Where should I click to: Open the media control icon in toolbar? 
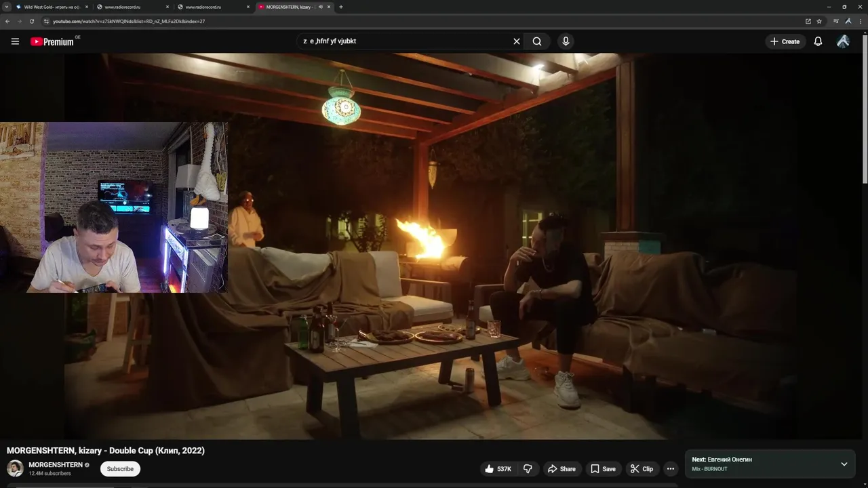click(x=836, y=21)
